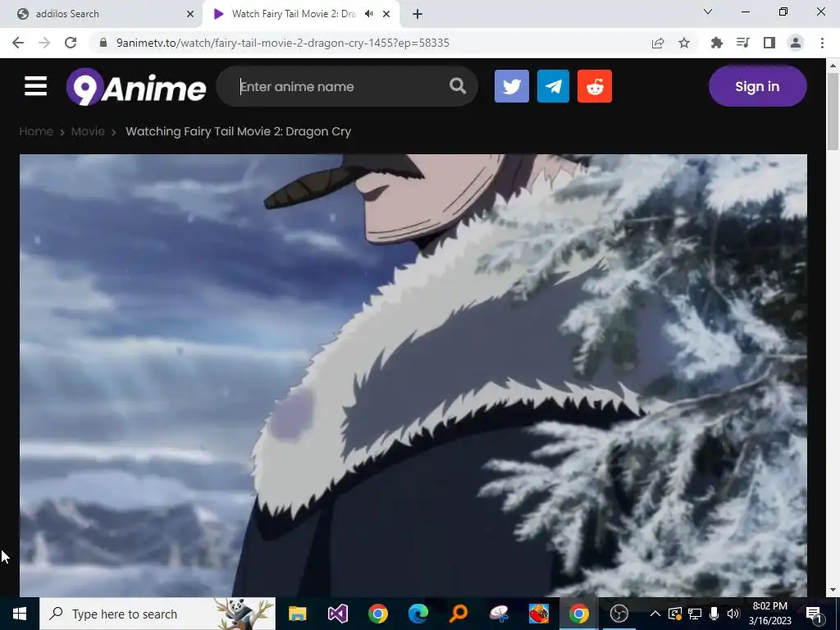
Task: Open the volume control in tray
Action: pyautogui.click(x=733, y=614)
